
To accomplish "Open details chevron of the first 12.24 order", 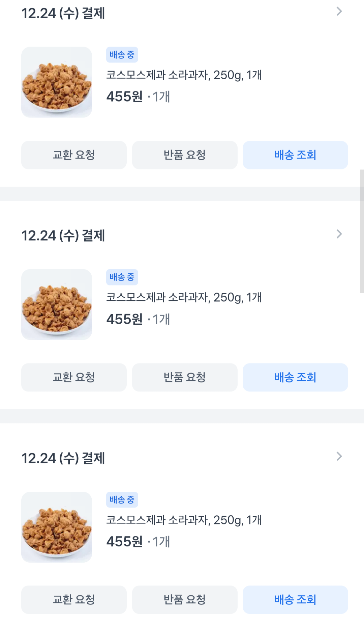I will click(x=339, y=11).
